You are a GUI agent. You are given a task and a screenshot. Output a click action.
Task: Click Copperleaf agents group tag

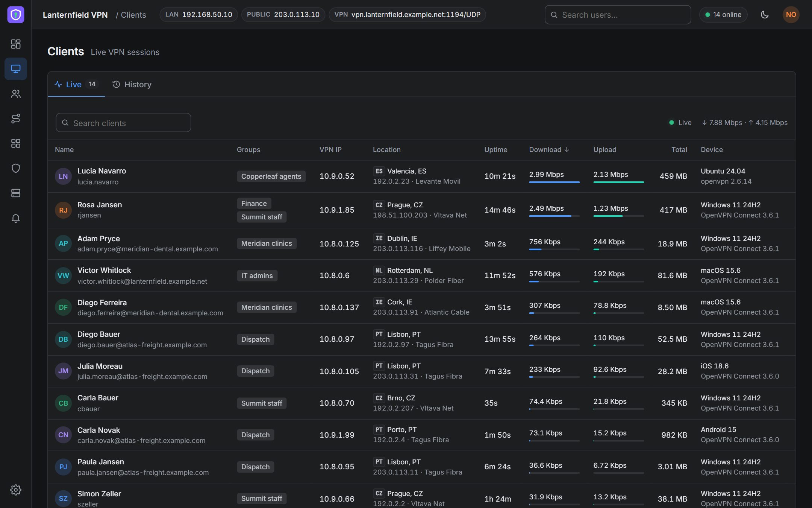[271, 176]
